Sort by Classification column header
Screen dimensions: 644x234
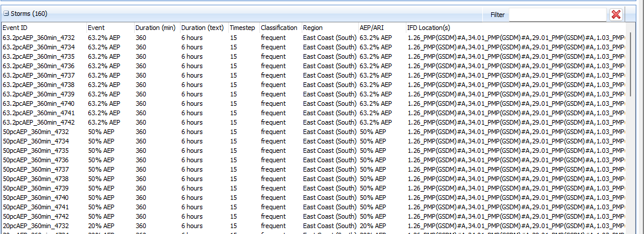tap(281, 28)
